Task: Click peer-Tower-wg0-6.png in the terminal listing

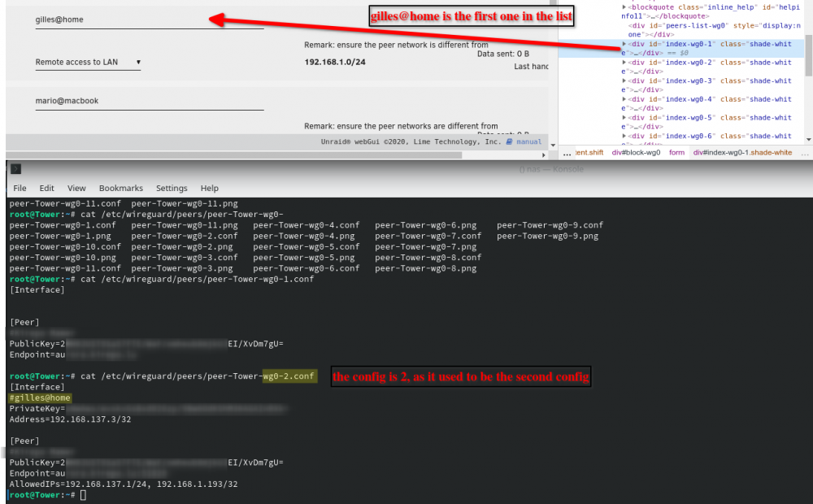Action: (426, 225)
